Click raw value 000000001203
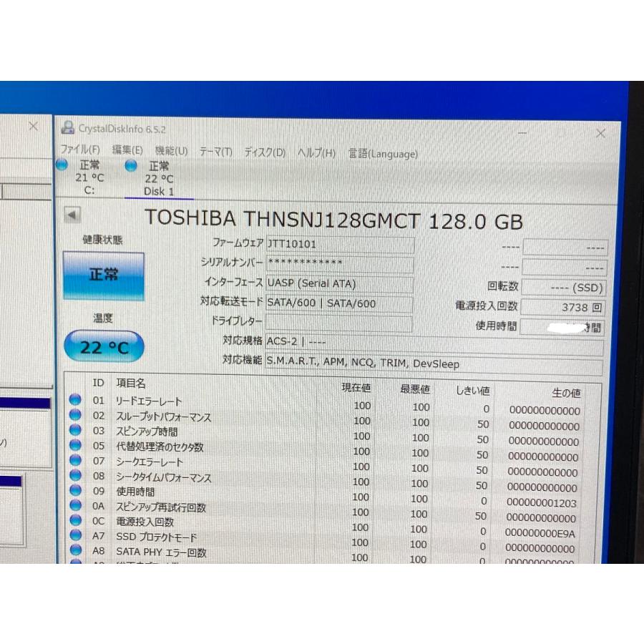The height and width of the screenshot is (644, 644). [x=541, y=503]
